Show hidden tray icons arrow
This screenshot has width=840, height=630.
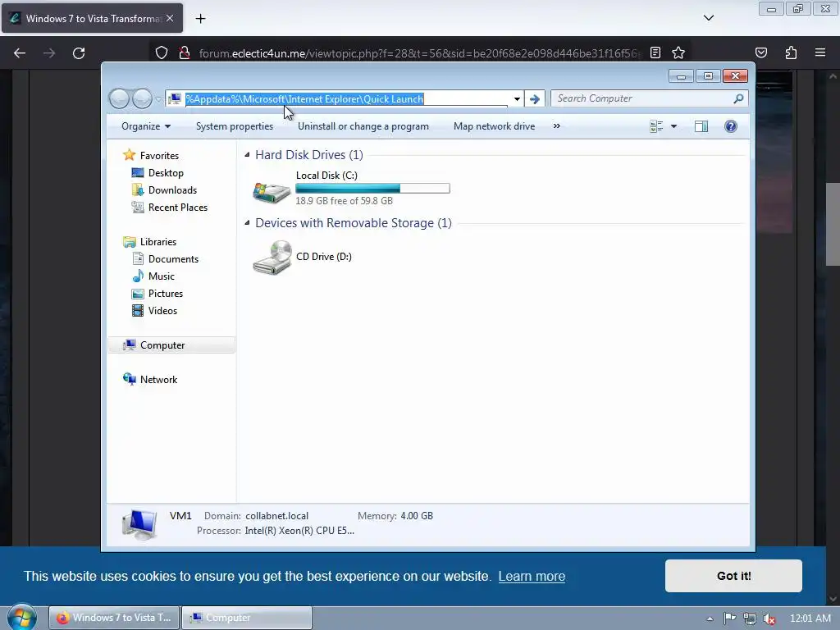[710, 619]
